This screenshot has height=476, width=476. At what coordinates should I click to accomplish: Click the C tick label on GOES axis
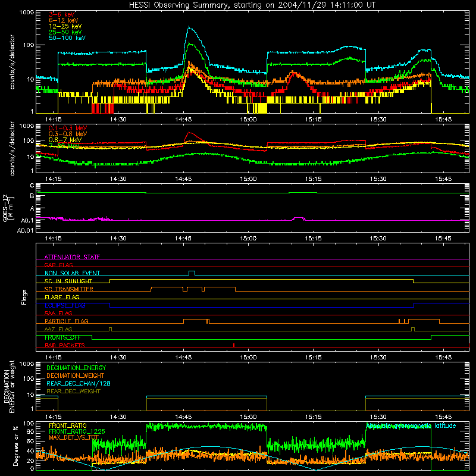pyautogui.click(x=32, y=186)
